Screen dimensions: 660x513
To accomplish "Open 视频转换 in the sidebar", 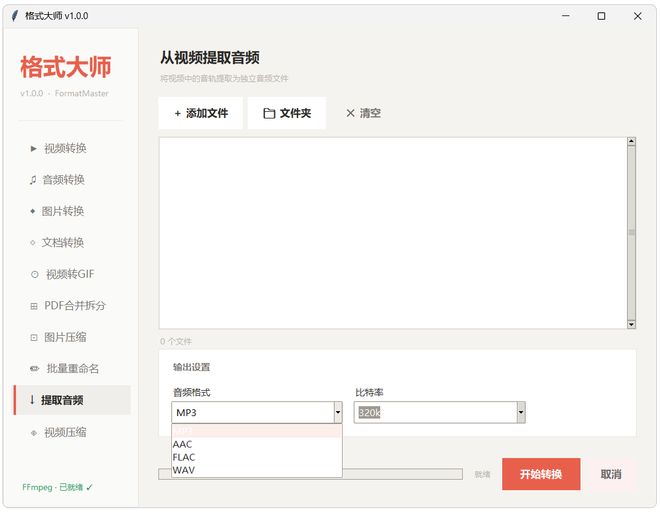I will pos(72,148).
